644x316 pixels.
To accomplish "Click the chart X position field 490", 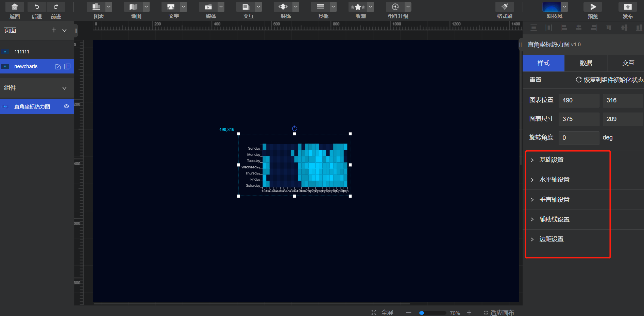I will [579, 100].
